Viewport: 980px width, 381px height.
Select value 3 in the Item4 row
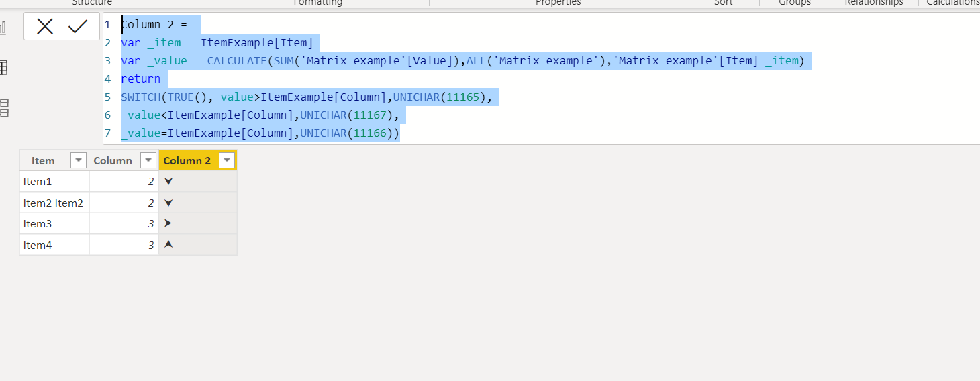coord(124,245)
